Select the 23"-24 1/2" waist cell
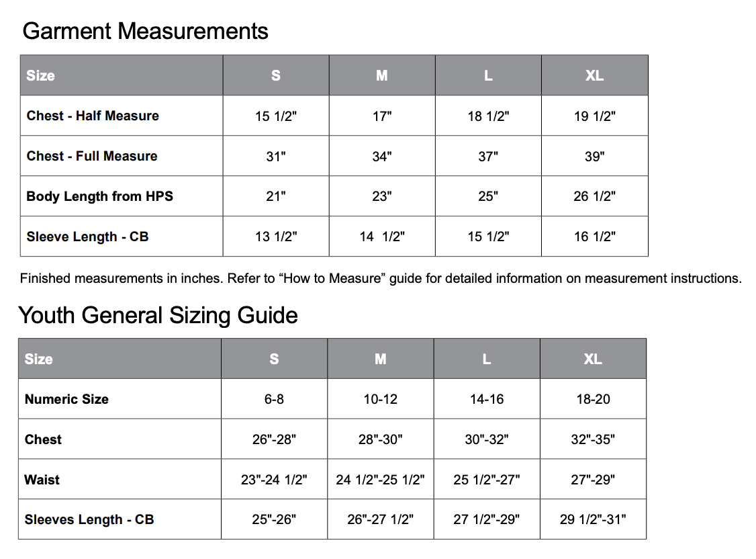This screenshot has width=756, height=559. pos(274,480)
